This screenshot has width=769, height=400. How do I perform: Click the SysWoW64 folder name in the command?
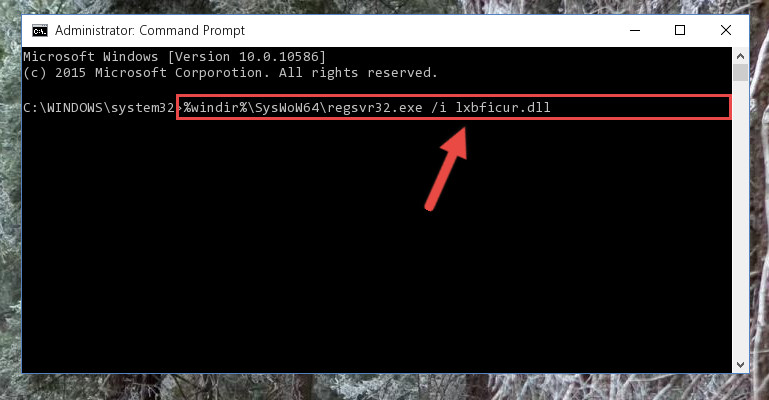point(287,108)
